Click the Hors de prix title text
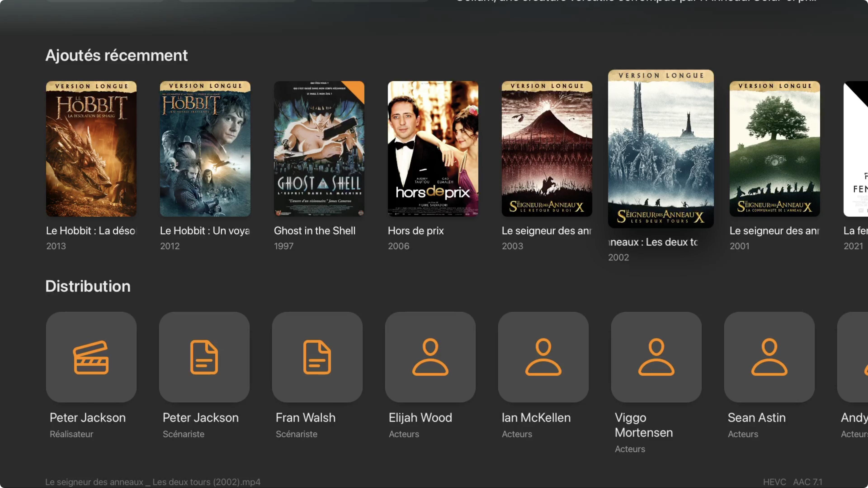This screenshot has height=488, width=868. pyautogui.click(x=415, y=231)
